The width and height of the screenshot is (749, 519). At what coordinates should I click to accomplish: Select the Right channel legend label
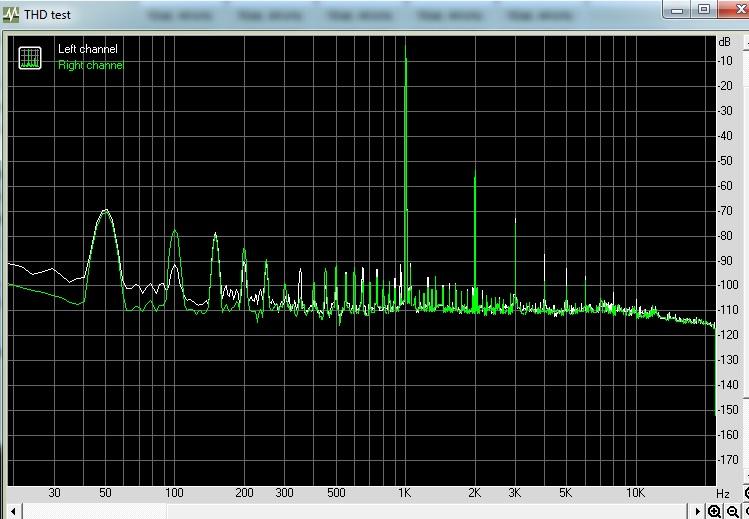(x=90, y=65)
